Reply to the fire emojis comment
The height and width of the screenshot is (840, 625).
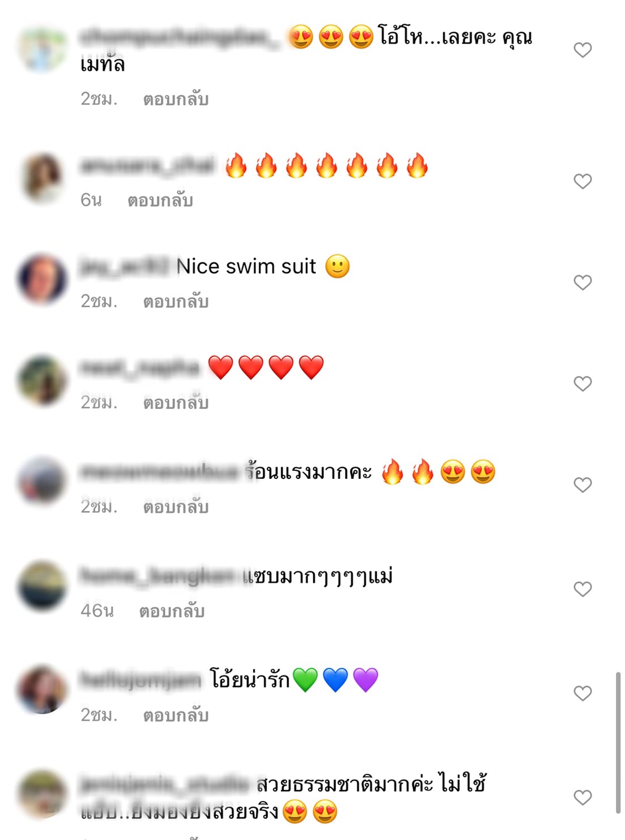pyautogui.click(x=160, y=200)
